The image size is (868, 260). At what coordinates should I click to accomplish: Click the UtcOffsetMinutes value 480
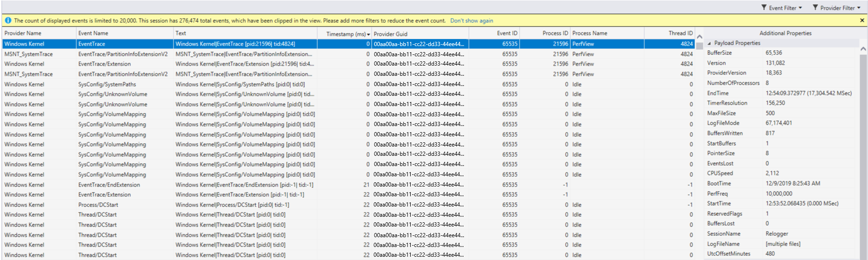tap(770, 254)
